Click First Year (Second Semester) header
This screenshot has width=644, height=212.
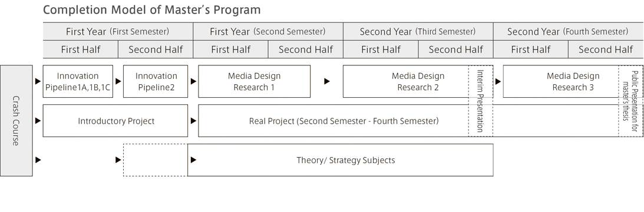(x=267, y=32)
